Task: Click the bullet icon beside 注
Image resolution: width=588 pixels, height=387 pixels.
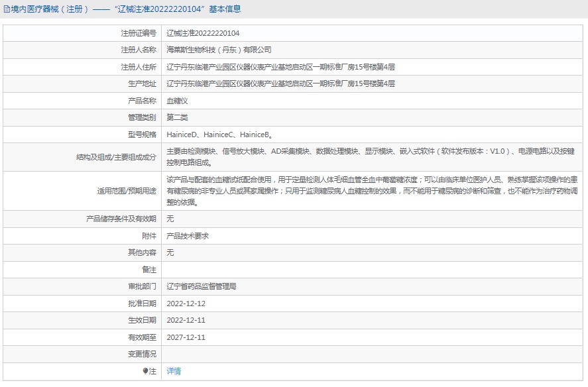Action: (x=145, y=371)
